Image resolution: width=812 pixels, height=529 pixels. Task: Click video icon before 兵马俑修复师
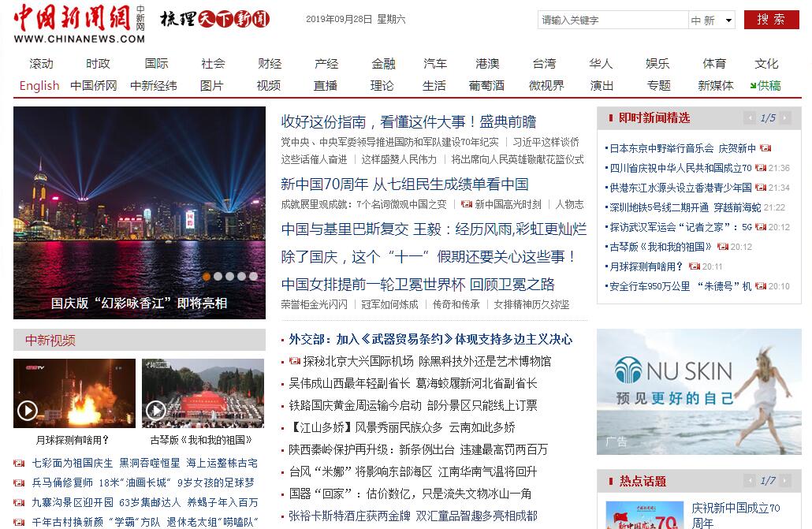19,483
